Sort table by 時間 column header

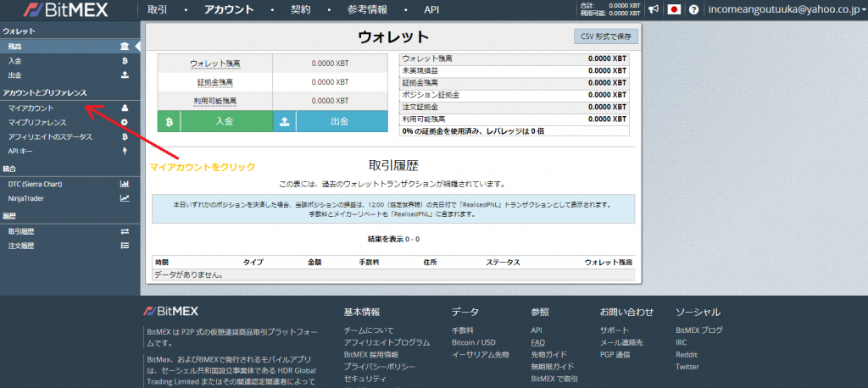pyautogui.click(x=162, y=263)
